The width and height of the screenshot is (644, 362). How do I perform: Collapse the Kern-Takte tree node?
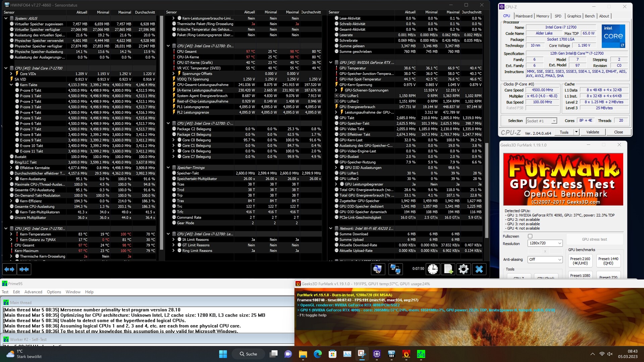coord(11,85)
